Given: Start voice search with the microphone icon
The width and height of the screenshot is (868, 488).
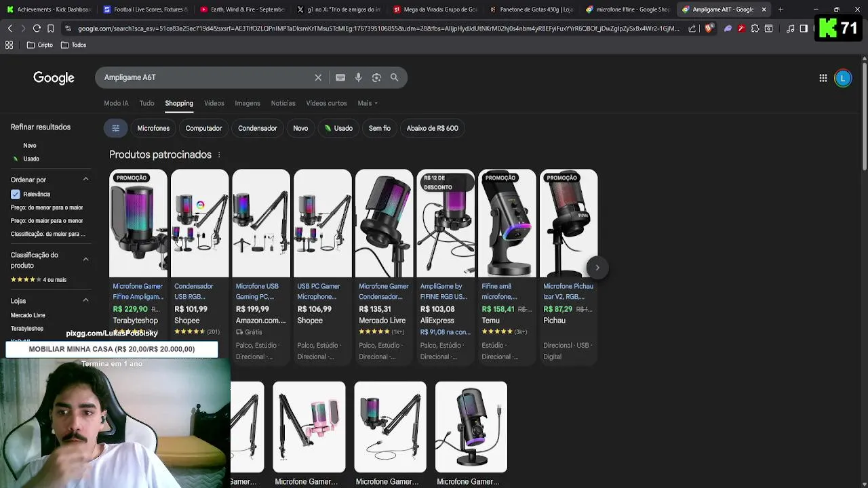Looking at the screenshot, I should [x=358, y=77].
